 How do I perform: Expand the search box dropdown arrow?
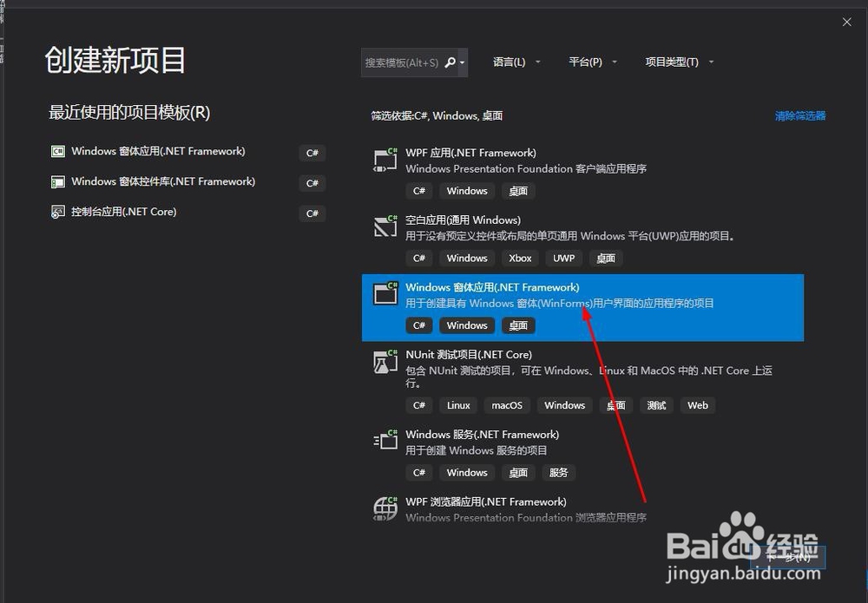[464, 62]
